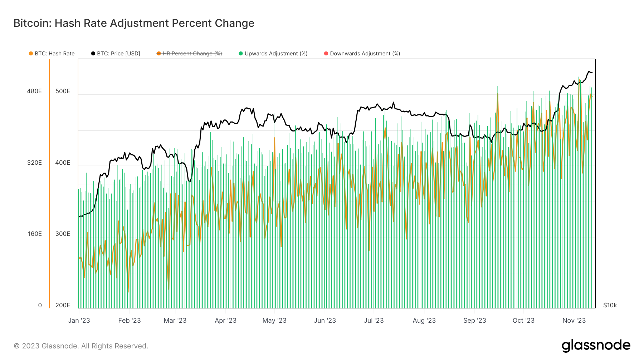
Task: Click the 480E hash rate axis value
Action: [x=34, y=91]
